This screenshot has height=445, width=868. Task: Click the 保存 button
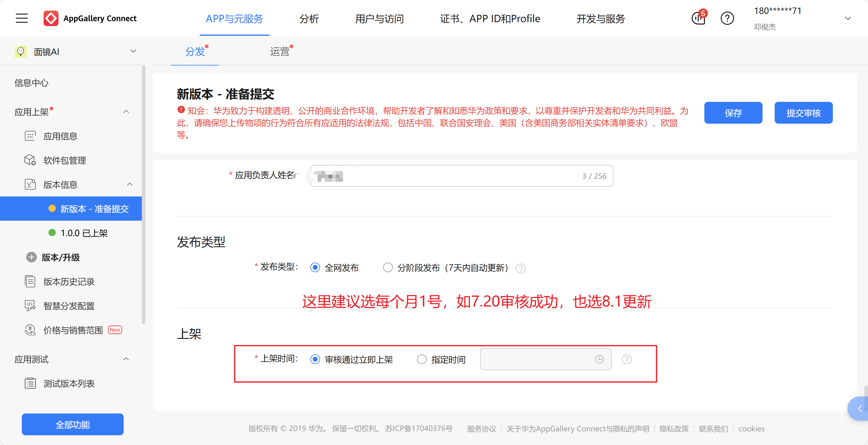click(x=733, y=113)
